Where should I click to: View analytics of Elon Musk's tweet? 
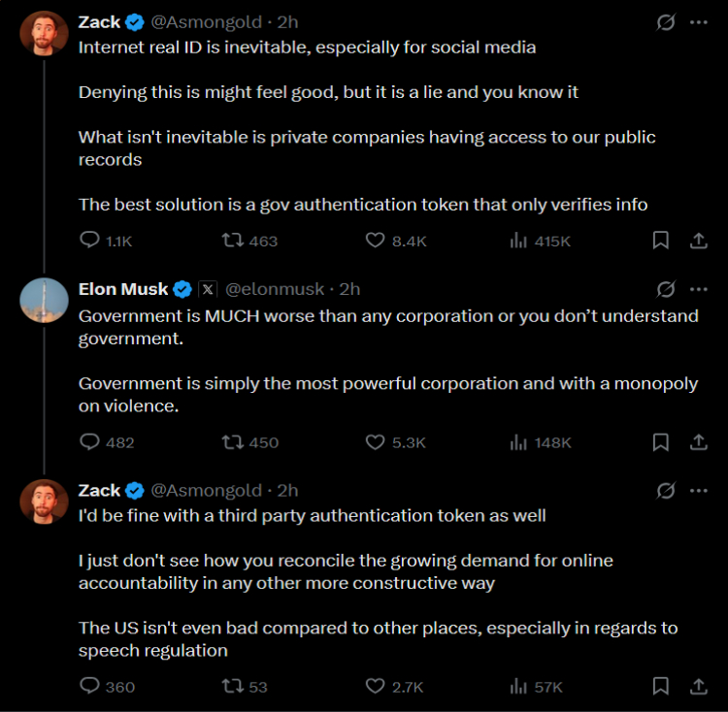pyautogui.click(x=518, y=442)
